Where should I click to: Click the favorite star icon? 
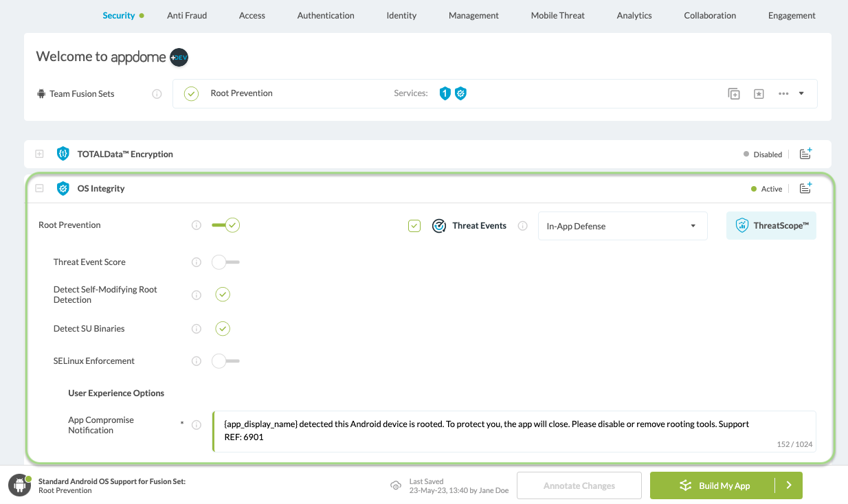(x=759, y=94)
